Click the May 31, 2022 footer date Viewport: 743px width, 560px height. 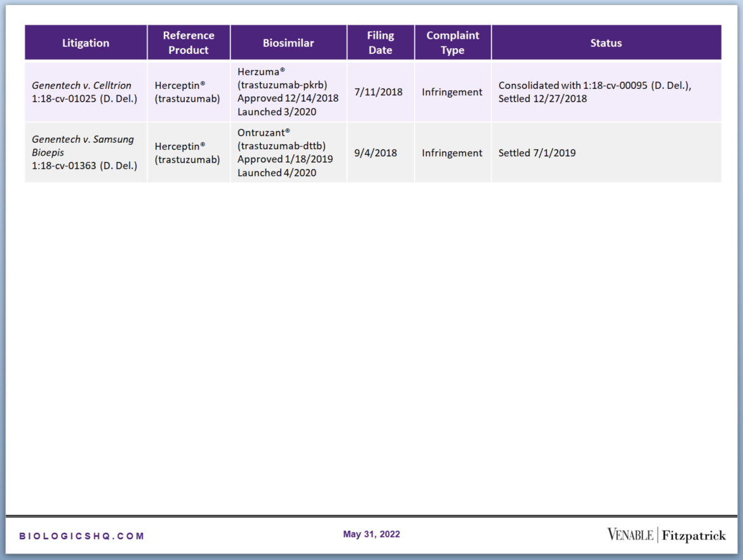tap(371, 535)
